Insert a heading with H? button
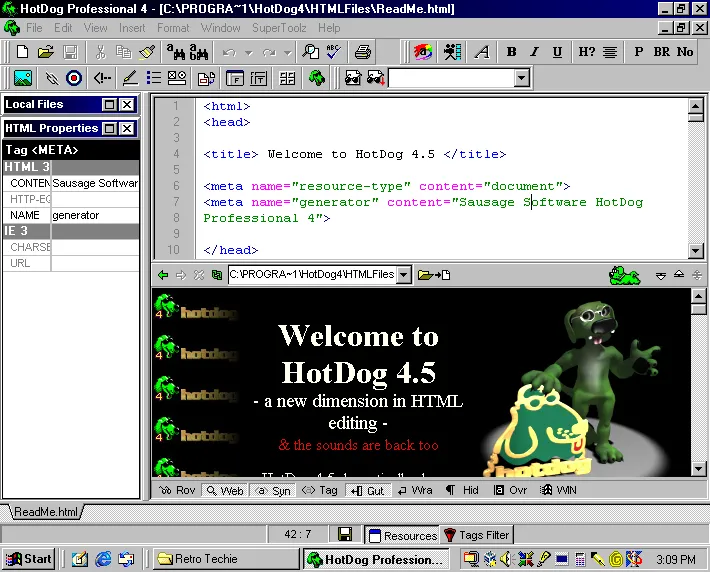Viewport: 710px width, 572px height. click(x=586, y=52)
